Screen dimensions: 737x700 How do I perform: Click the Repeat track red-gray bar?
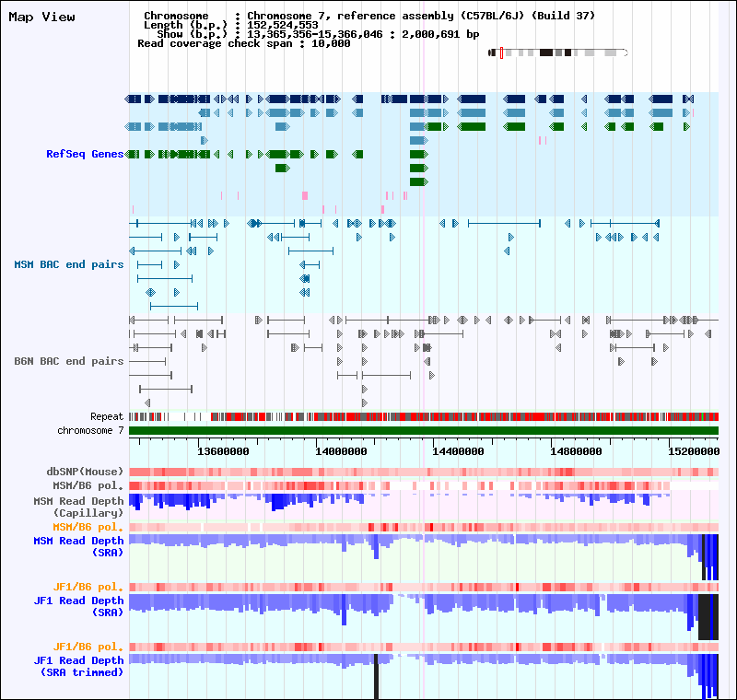click(x=424, y=416)
